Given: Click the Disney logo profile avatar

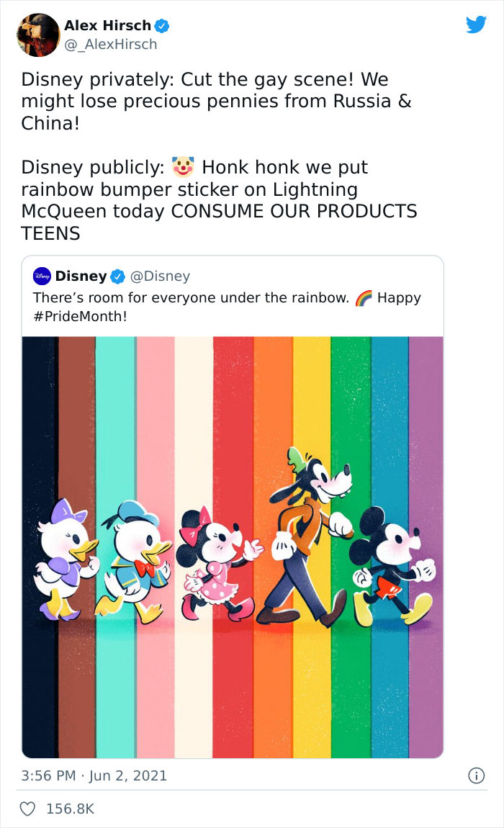Looking at the screenshot, I should tap(41, 276).
